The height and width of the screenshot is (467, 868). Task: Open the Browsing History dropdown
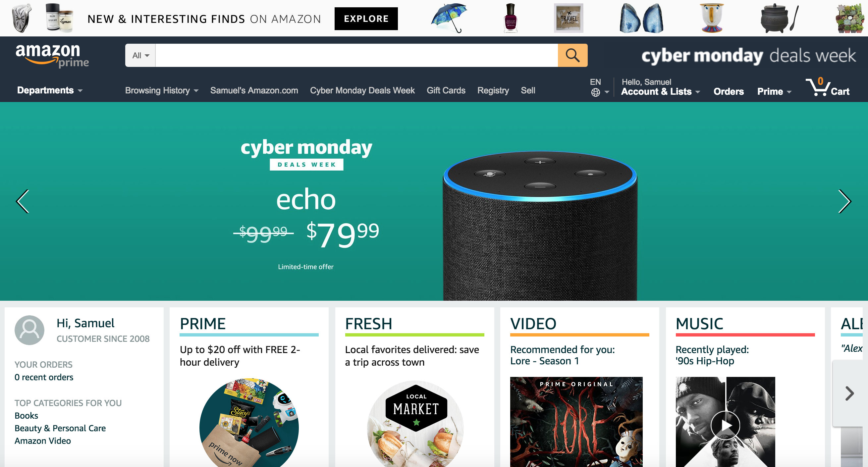tap(162, 90)
